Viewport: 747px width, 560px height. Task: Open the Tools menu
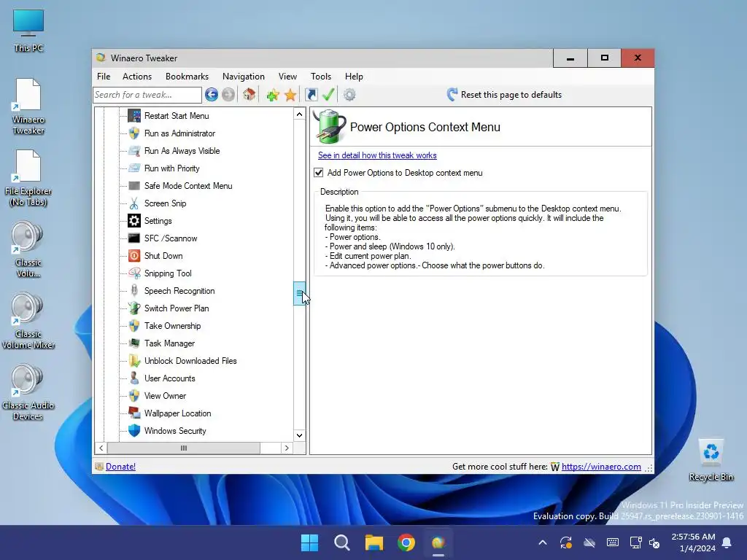(x=321, y=77)
